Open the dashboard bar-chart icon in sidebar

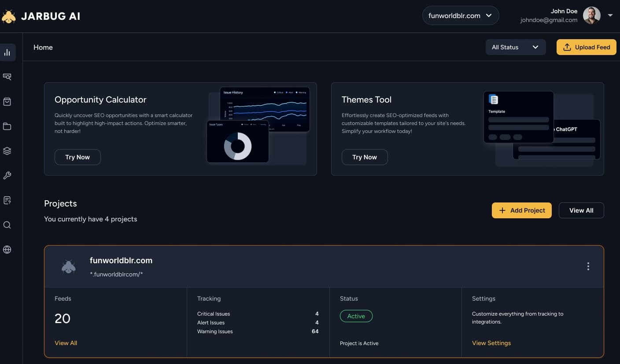(x=7, y=52)
